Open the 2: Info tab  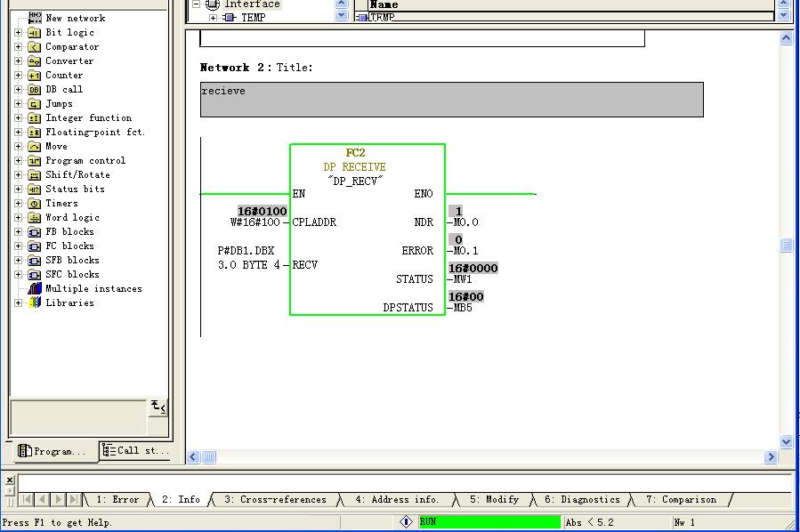[x=182, y=500]
